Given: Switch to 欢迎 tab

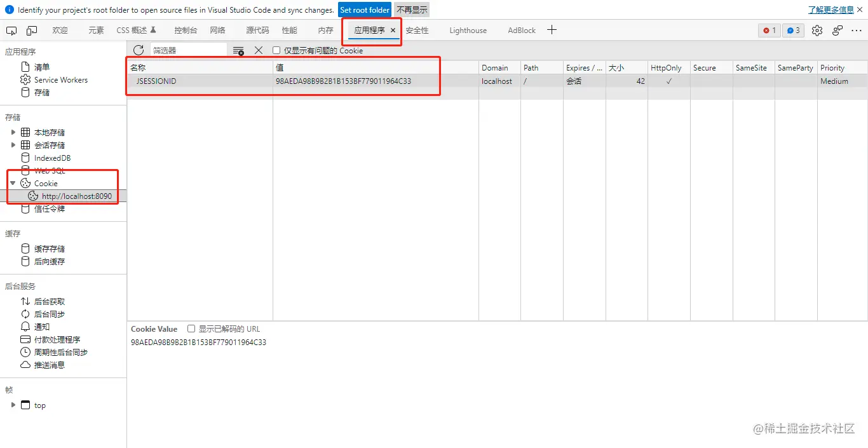Looking at the screenshot, I should 60,31.
